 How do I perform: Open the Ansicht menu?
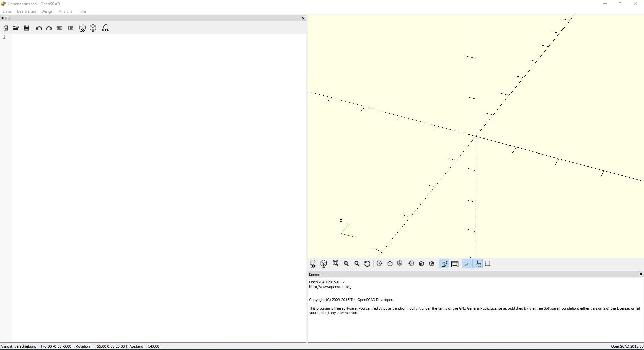[65, 11]
